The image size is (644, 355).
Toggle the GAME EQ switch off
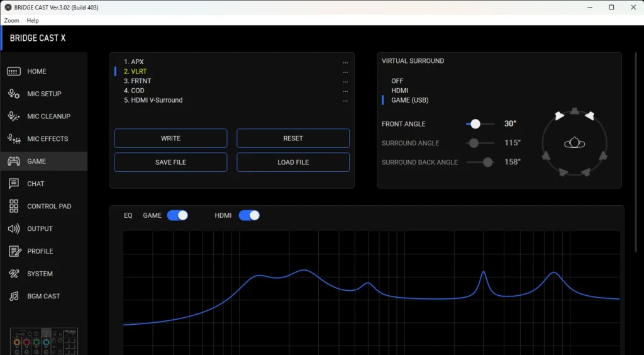click(x=177, y=215)
